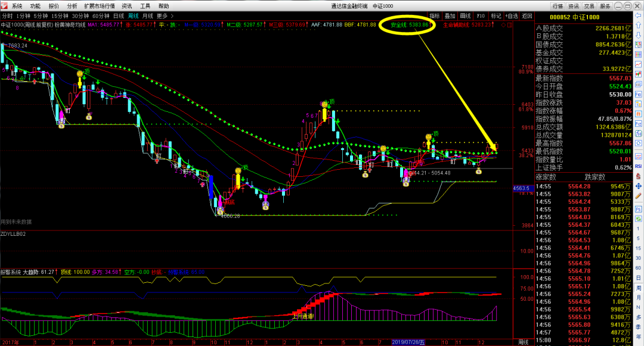Click the 服务 button at top right

tap(605, 6)
